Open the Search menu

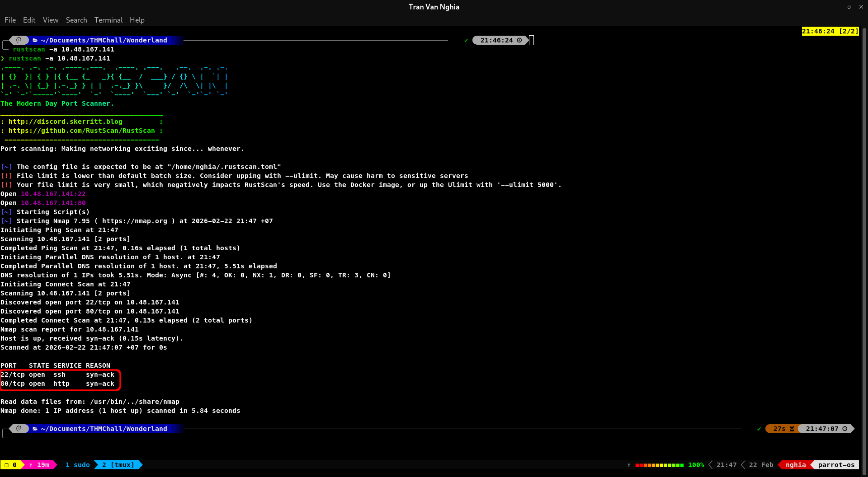coord(76,20)
